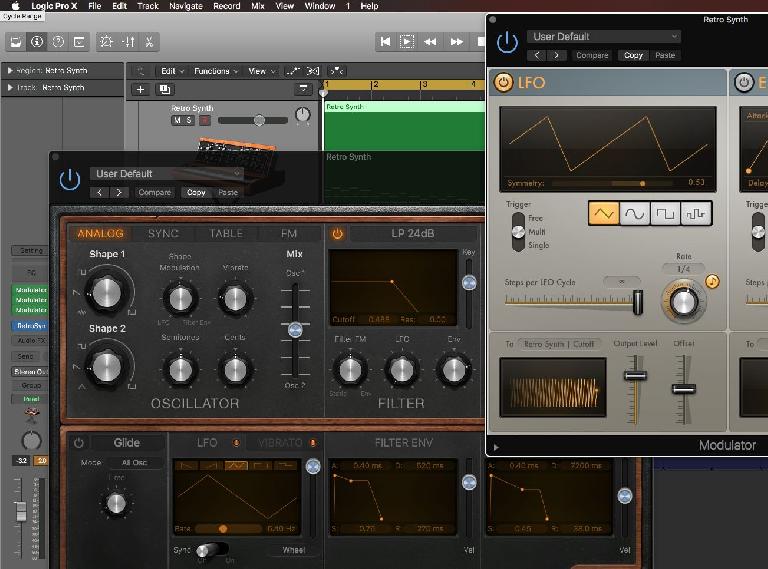This screenshot has height=569, width=768.
Task: Rewind the playhead
Action: coord(430,42)
